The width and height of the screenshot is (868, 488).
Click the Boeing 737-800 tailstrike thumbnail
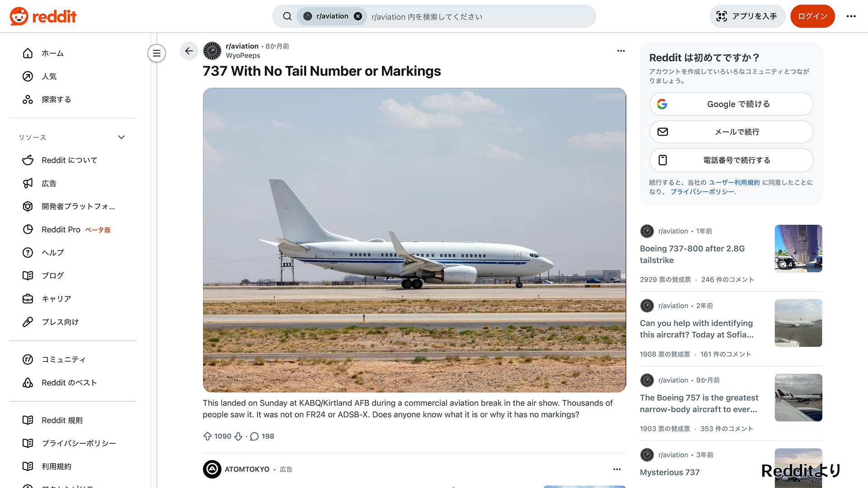tap(798, 248)
